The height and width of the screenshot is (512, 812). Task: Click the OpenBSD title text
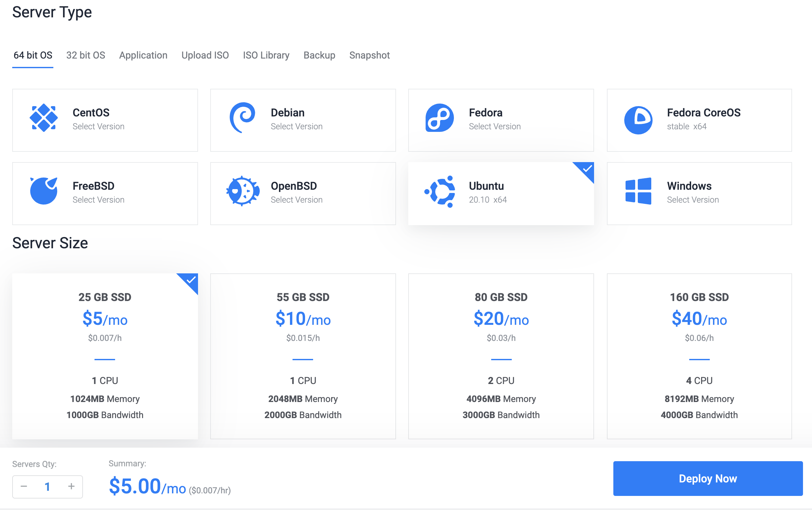pos(294,186)
